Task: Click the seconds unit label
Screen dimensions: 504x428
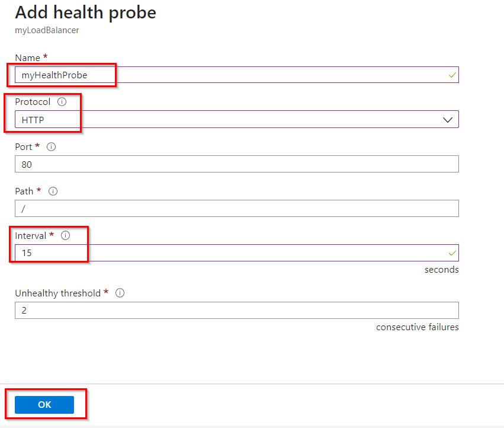Action: pos(441,269)
